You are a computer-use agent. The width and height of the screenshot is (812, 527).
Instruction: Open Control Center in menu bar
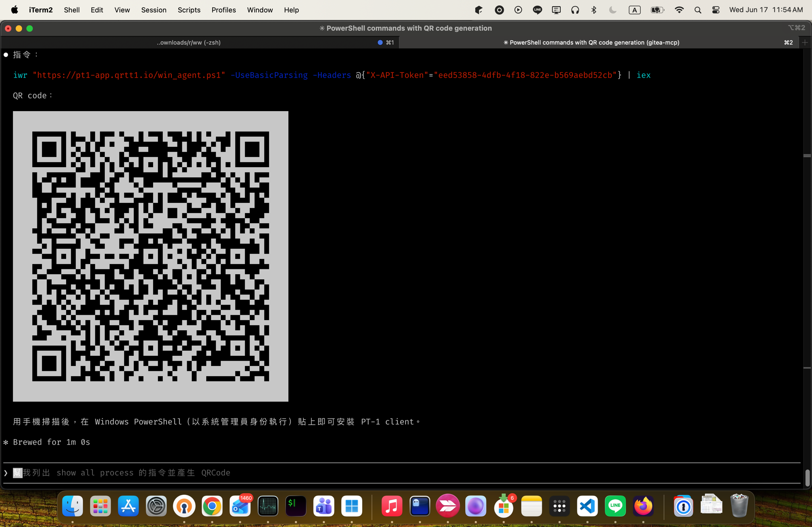(x=716, y=10)
